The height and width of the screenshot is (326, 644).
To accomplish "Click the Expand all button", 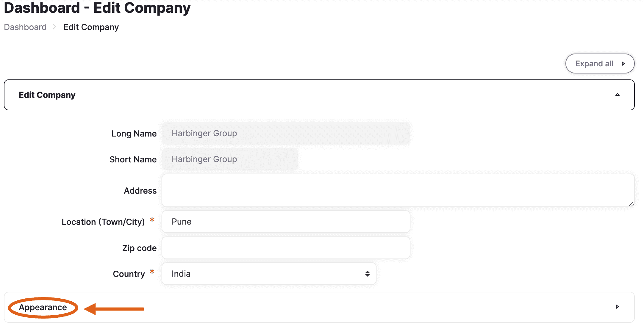I will pos(600,64).
